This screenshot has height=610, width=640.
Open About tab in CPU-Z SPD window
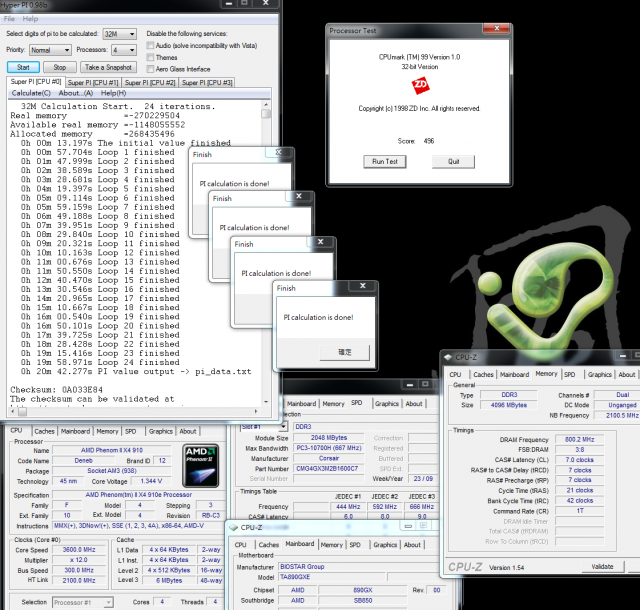pyautogui.click(x=414, y=403)
